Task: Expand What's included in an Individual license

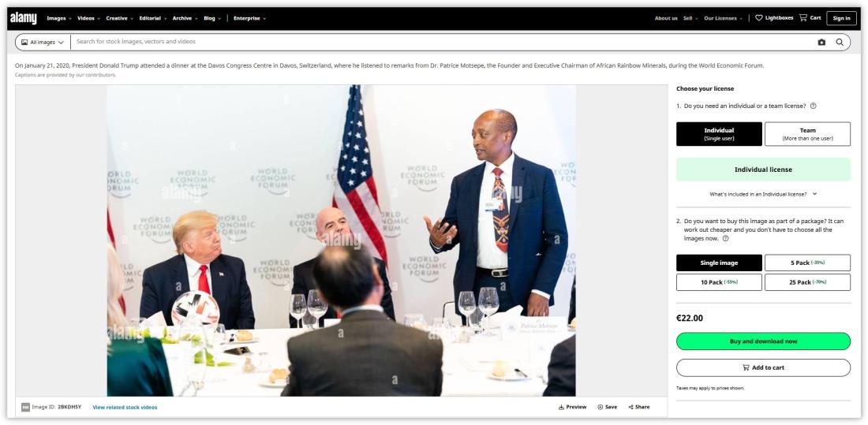Action: click(763, 194)
